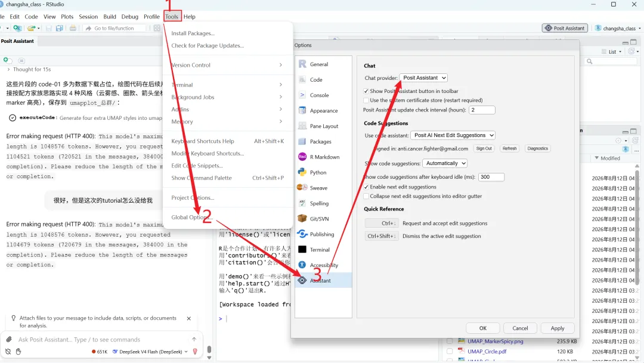This screenshot has height=363, width=644.
Task: Open the Session menu
Action: pos(88,17)
